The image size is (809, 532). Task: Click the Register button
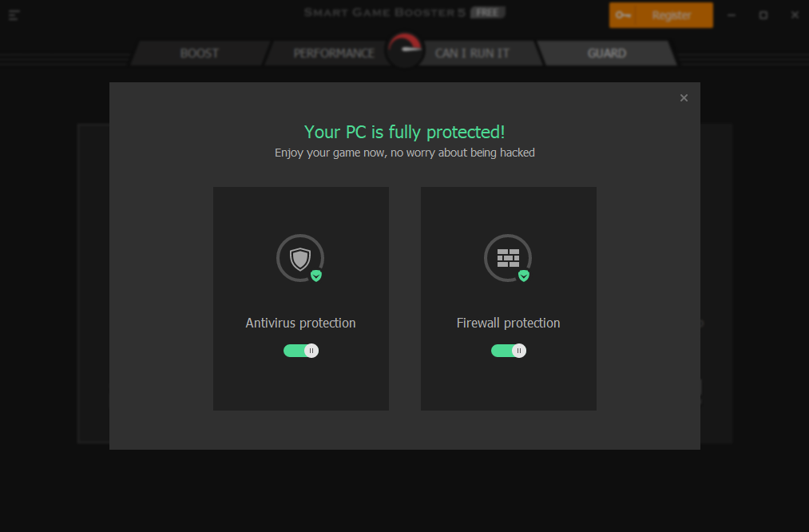[661, 15]
